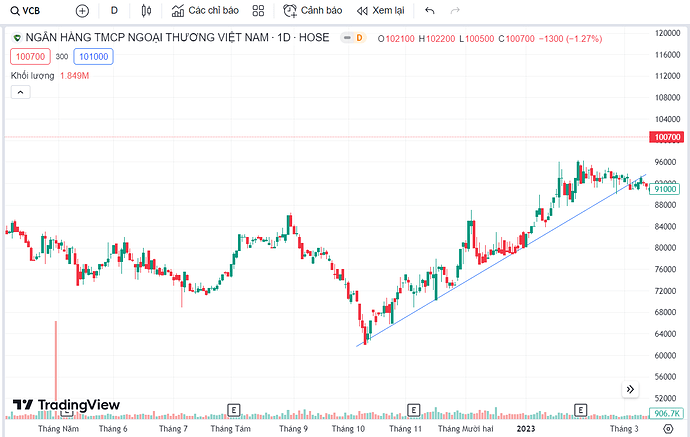The image size is (690, 437).
Task: Click the 80000 price scale label
Action: point(665,248)
